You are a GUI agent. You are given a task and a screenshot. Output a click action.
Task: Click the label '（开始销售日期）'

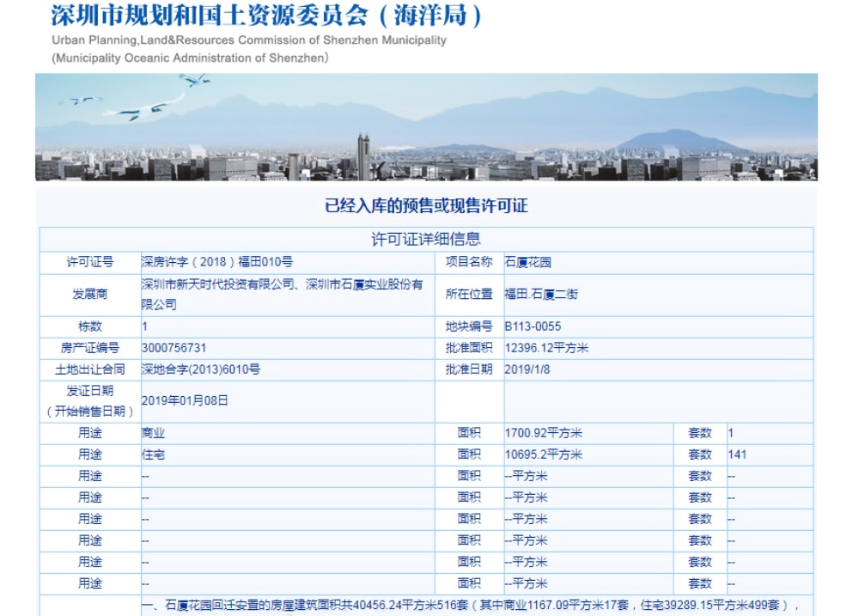point(90,412)
